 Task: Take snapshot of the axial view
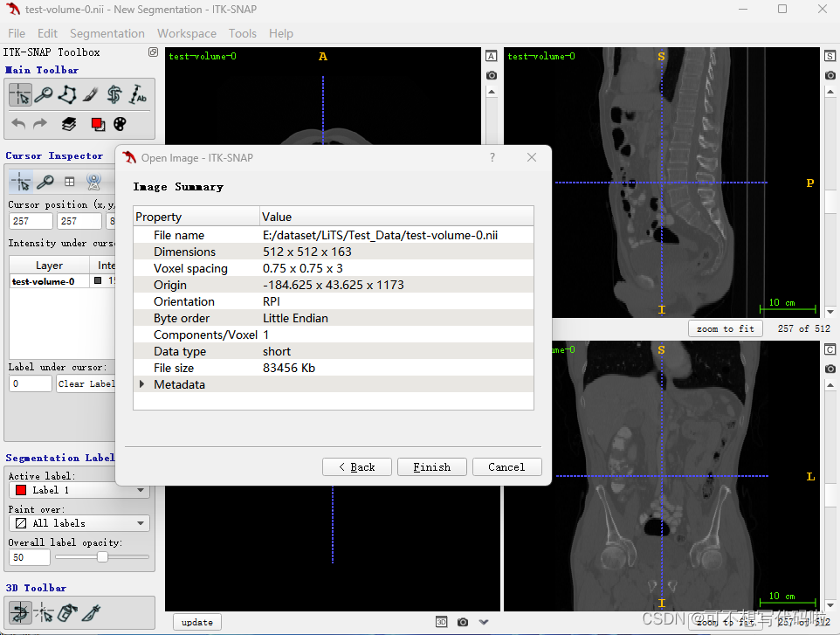(492, 76)
